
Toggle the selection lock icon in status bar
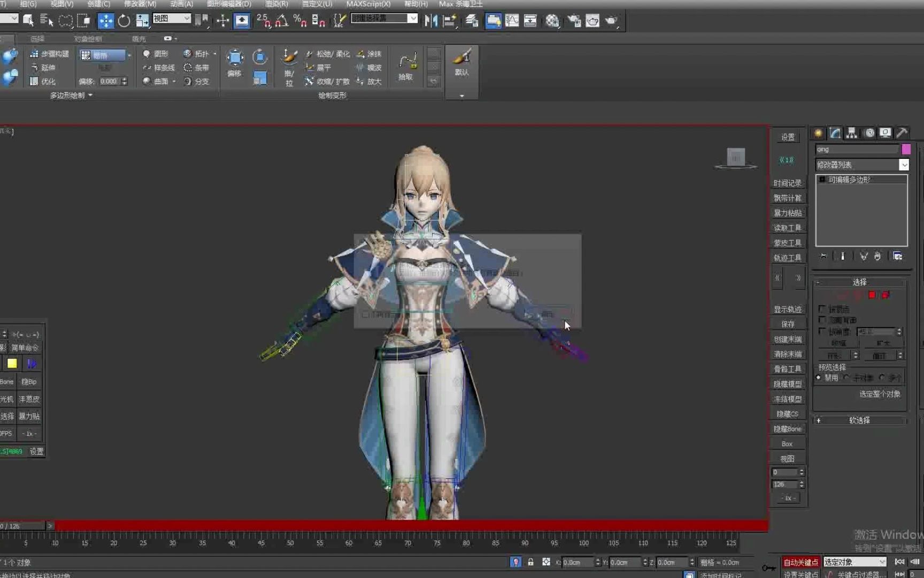click(530, 562)
